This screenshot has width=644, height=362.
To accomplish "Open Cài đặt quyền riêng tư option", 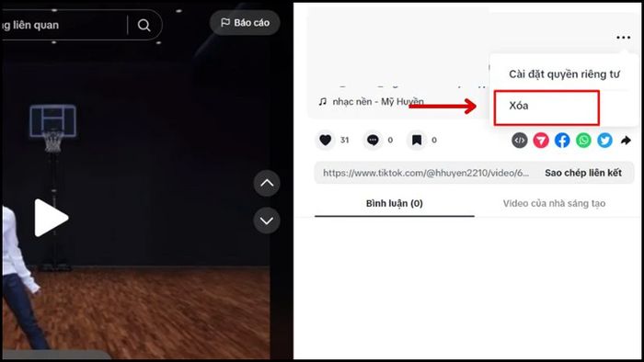I will pos(564,74).
